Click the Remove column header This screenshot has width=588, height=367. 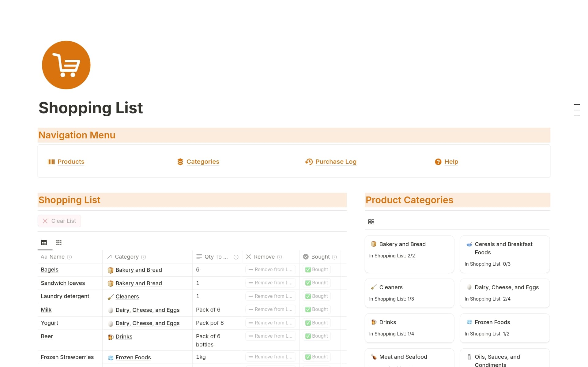[270, 257]
